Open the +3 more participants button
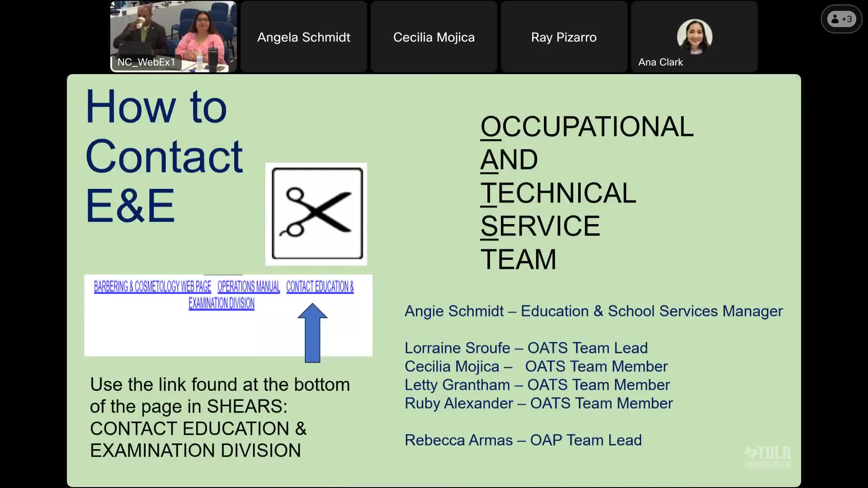The width and height of the screenshot is (868, 488). pos(841,19)
